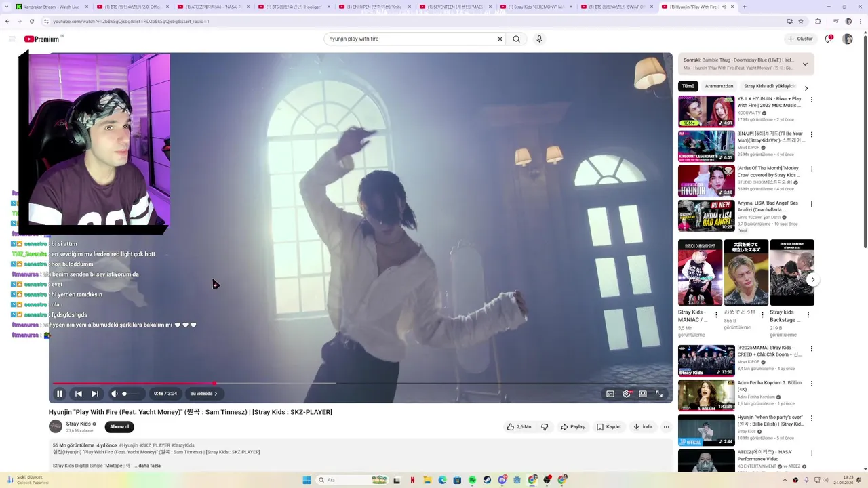868x488 pixels.
Task: Expand the Sonraki mix playlist panel
Action: coord(805,64)
